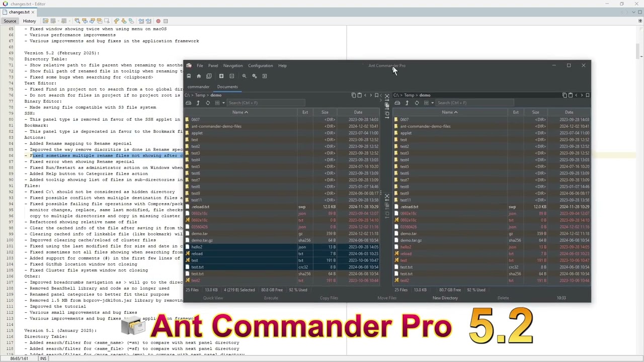
Task: Click Find Previous Occurrence icon in Editor
Action: [x=85, y=21]
